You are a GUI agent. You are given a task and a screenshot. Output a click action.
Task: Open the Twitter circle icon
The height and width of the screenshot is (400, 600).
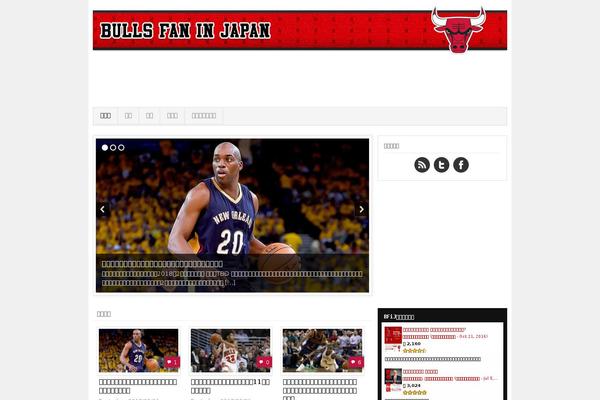pyautogui.click(x=441, y=165)
